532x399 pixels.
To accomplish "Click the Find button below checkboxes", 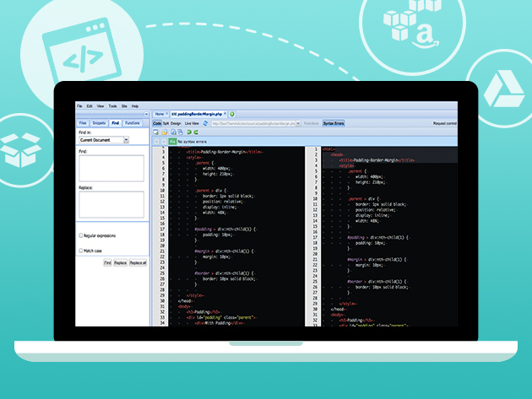I will (x=107, y=263).
